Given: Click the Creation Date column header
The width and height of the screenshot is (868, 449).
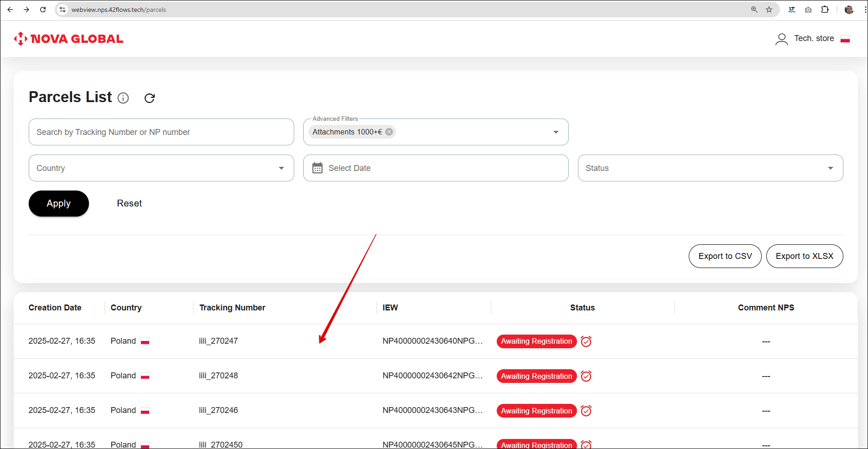Looking at the screenshot, I should point(55,308).
